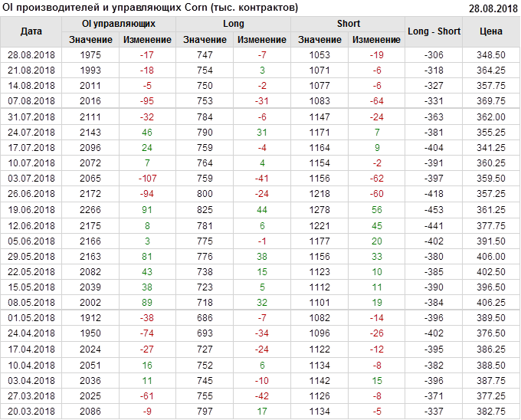Click the report date in the top-right corner
Screen dimensions: 521x420
point(493,8)
